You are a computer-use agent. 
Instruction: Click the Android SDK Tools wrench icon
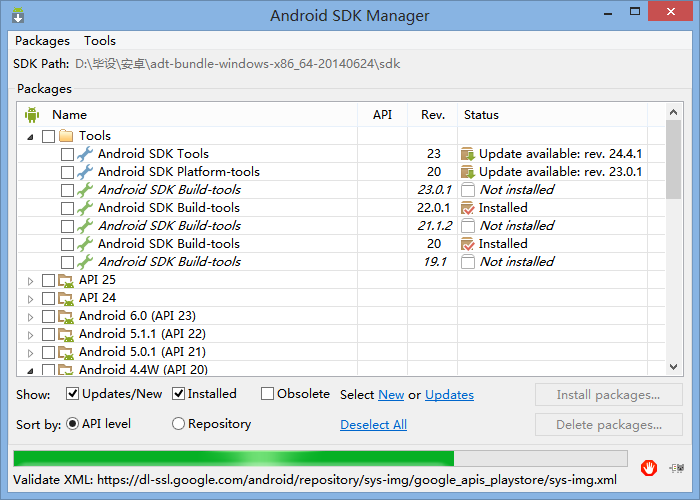pyautogui.click(x=85, y=154)
